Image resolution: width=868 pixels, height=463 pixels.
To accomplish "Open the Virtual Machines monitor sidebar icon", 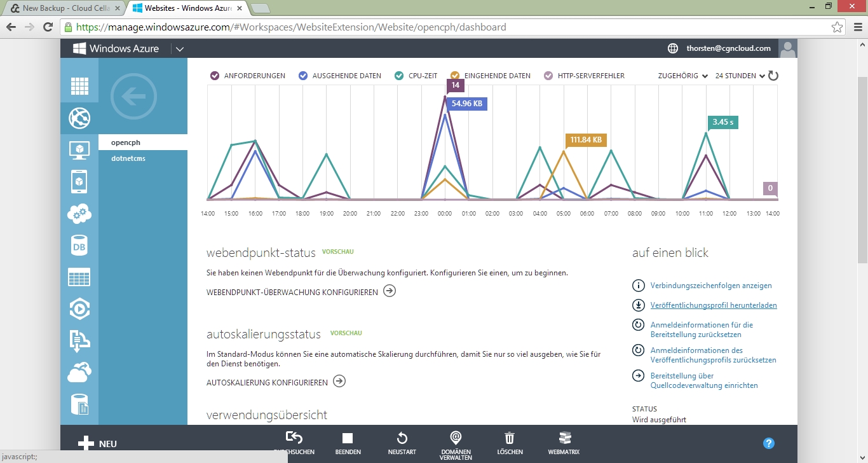I will pos(79,150).
